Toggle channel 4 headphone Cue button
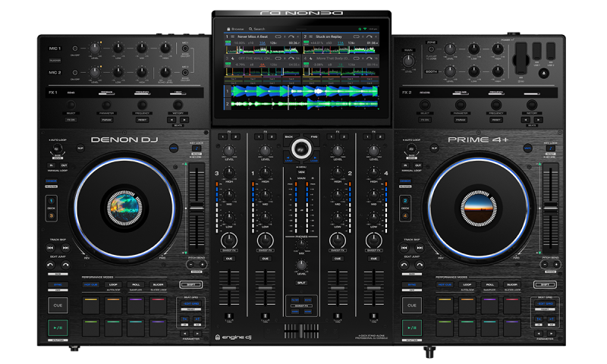The height and width of the screenshot is (364, 607). pyautogui.click(x=373, y=259)
